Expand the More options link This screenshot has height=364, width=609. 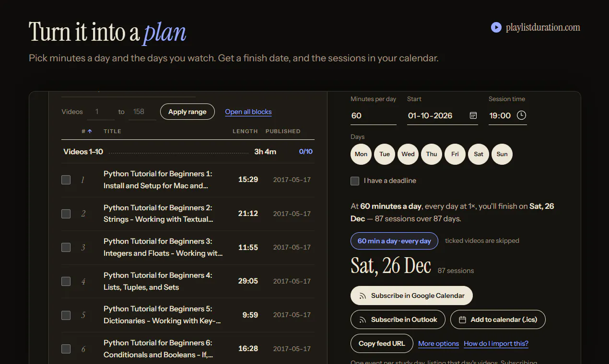click(438, 343)
